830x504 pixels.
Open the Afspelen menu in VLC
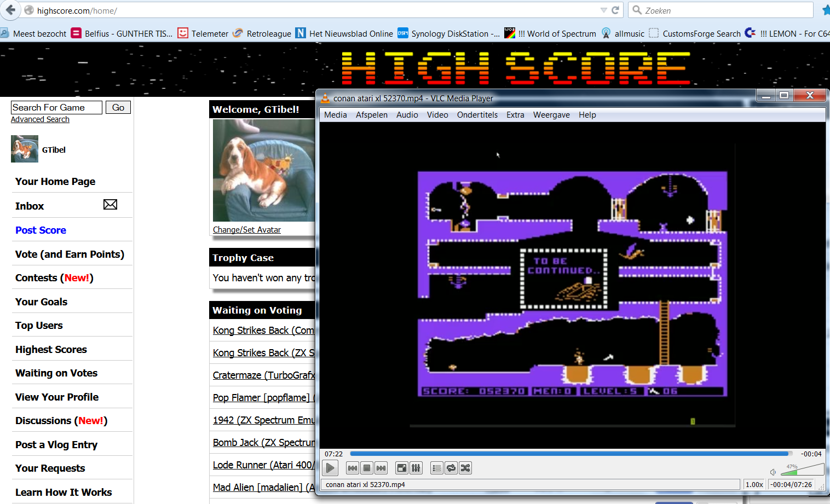(372, 115)
